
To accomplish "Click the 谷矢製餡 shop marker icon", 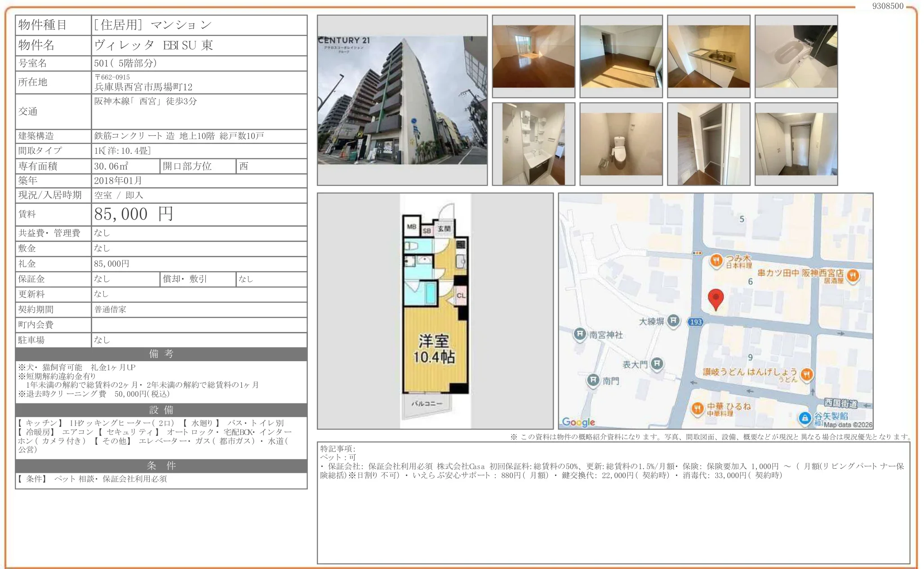I will [x=804, y=418].
